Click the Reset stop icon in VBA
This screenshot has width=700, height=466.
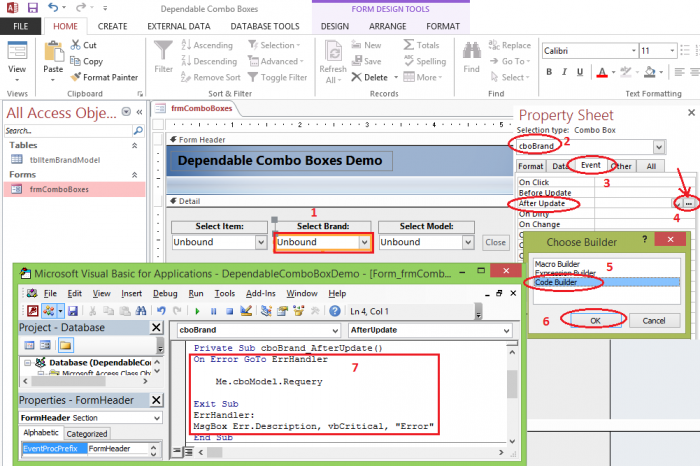(229, 311)
